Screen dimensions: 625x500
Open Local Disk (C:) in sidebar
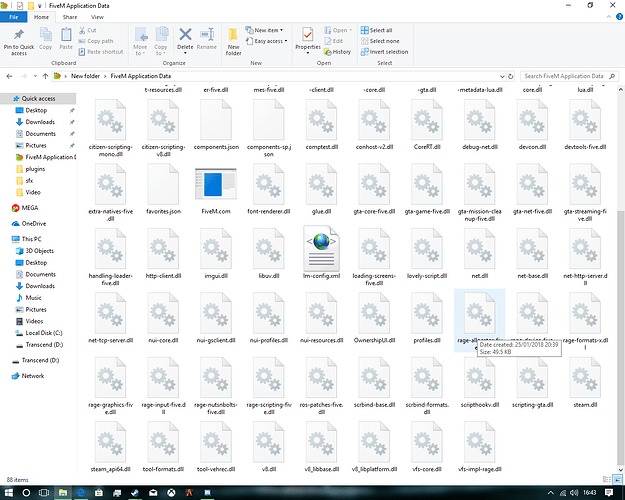click(x=43, y=333)
